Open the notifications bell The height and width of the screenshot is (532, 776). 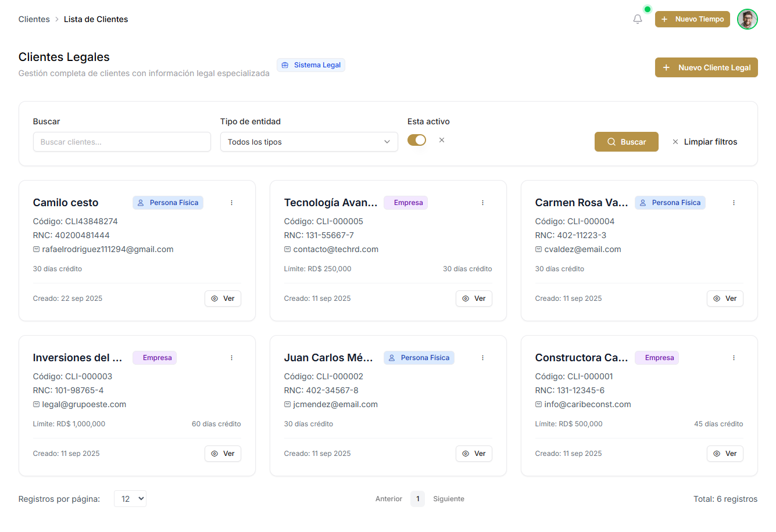pyautogui.click(x=638, y=19)
